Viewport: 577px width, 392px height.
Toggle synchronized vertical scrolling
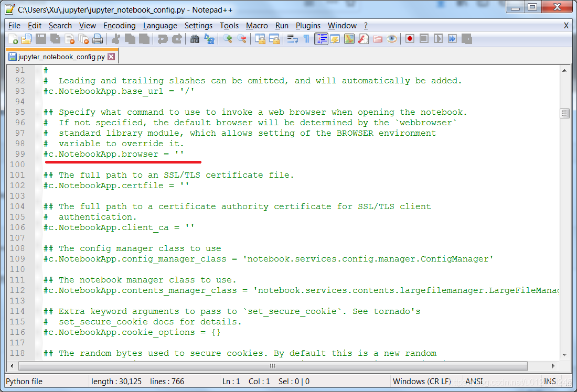point(260,39)
